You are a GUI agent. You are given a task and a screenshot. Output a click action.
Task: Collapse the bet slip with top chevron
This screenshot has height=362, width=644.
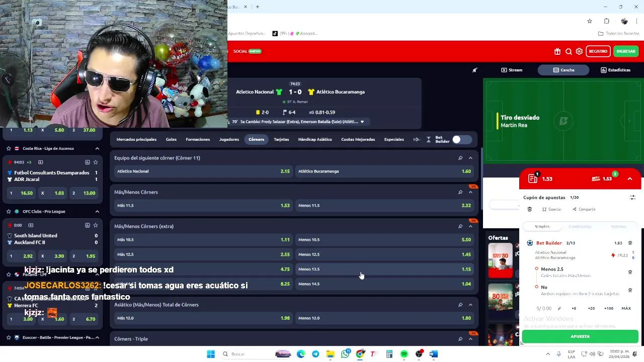[630, 178]
